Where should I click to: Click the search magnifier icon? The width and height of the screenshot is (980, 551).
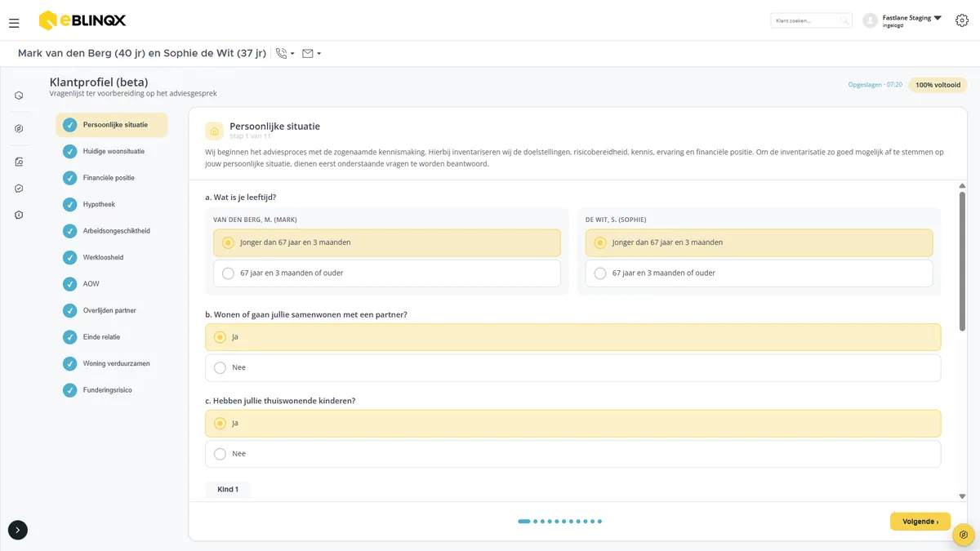844,20
